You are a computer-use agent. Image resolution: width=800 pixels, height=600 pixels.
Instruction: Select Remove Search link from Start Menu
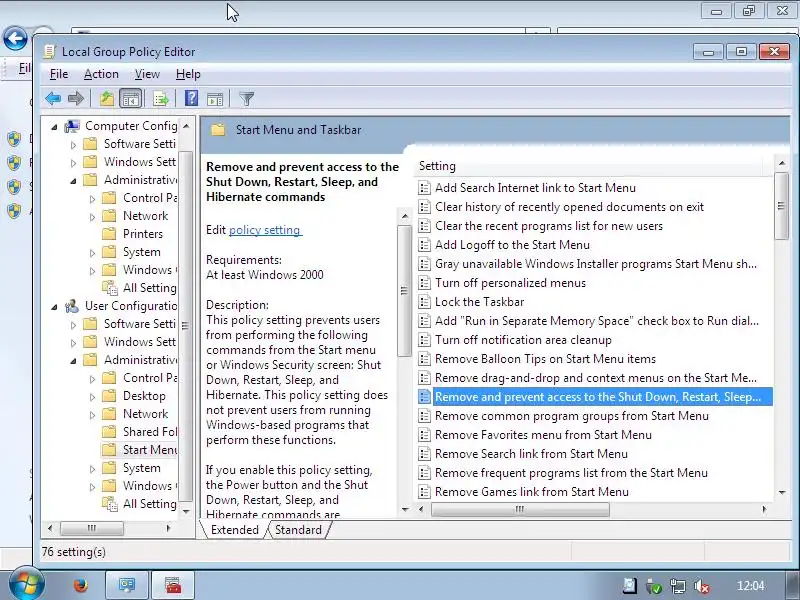tap(531, 454)
